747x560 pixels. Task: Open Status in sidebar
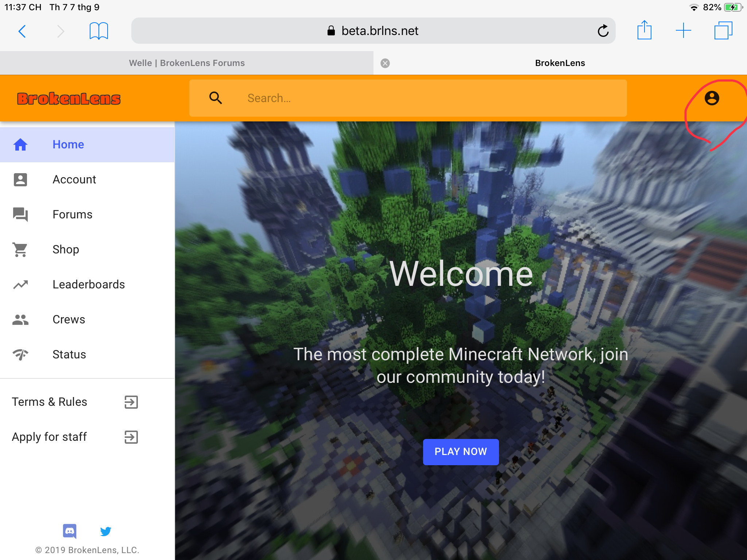point(87,355)
